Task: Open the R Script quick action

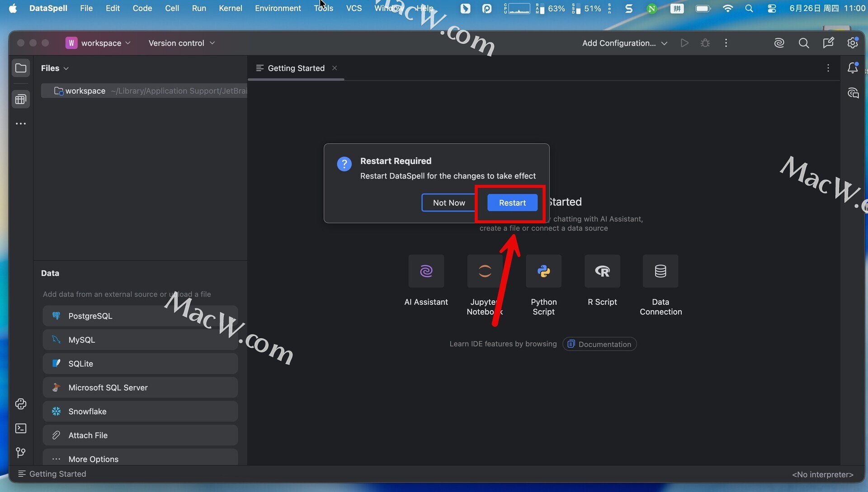Action: (x=602, y=271)
